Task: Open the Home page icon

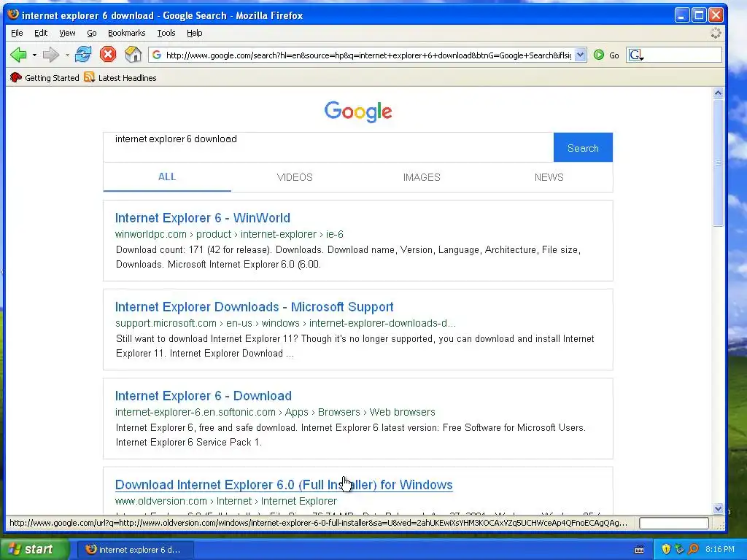Action: point(133,54)
